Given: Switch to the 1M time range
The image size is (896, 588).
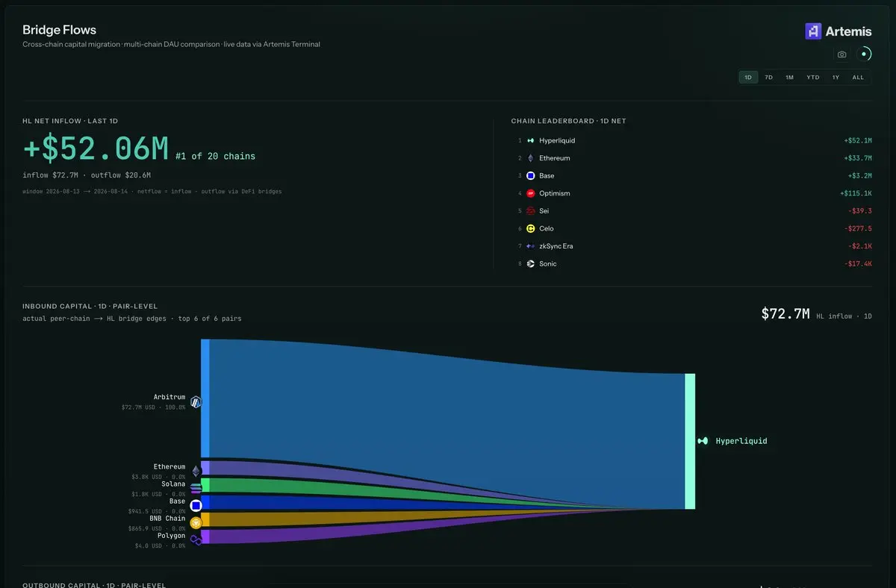Looking at the screenshot, I should click(789, 77).
